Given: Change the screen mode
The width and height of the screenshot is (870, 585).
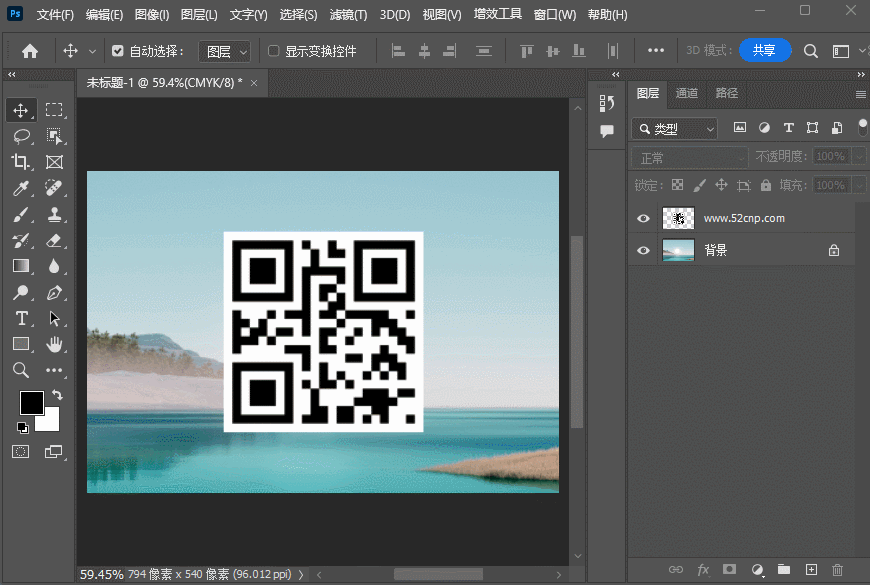Looking at the screenshot, I should point(53,451).
